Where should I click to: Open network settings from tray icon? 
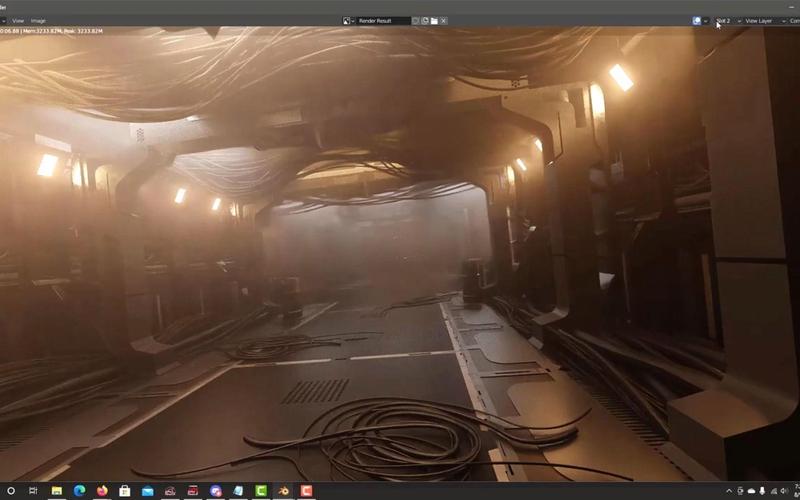[774, 491]
